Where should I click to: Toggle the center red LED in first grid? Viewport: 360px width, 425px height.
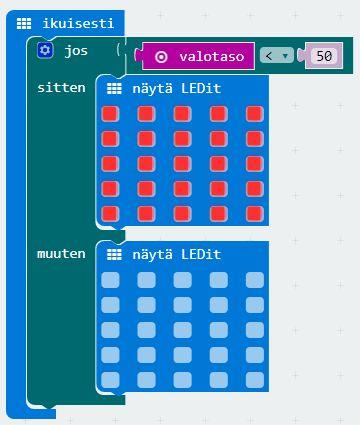point(182,164)
